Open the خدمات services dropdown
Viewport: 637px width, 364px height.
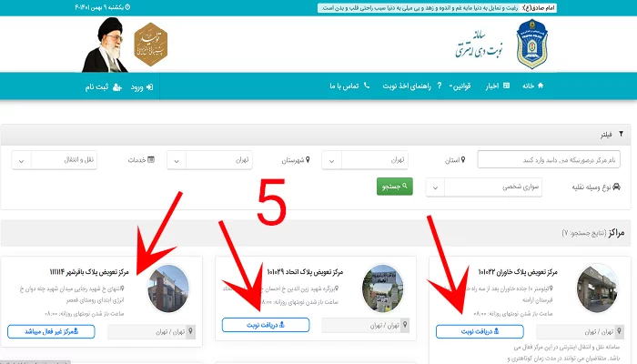click(x=54, y=160)
